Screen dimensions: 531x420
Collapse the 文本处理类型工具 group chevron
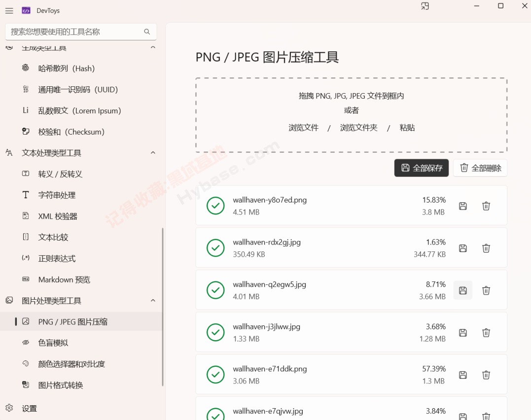tap(153, 153)
